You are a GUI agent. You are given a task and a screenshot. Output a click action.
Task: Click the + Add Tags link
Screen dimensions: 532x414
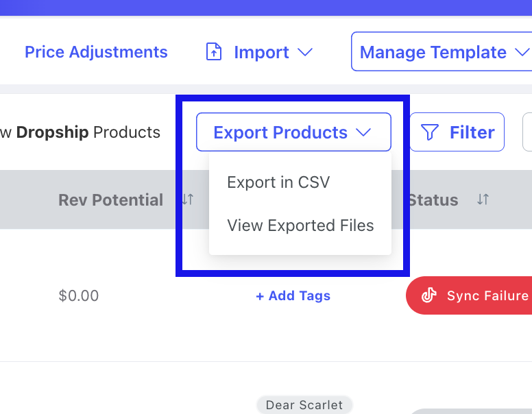(x=293, y=296)
